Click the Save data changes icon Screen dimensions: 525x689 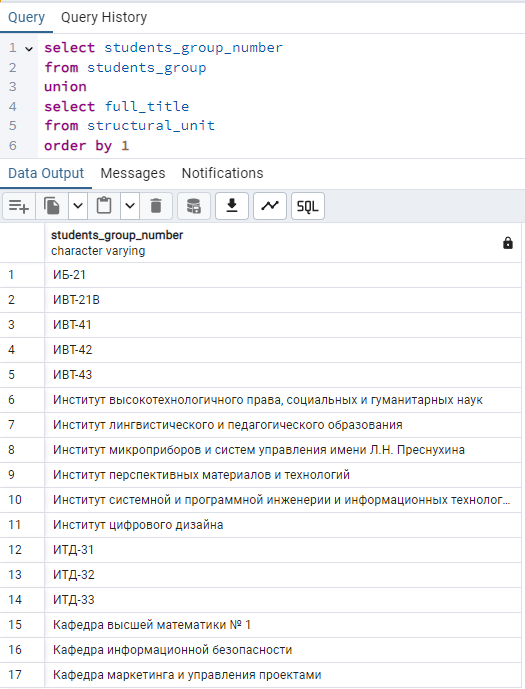[194, 206]
